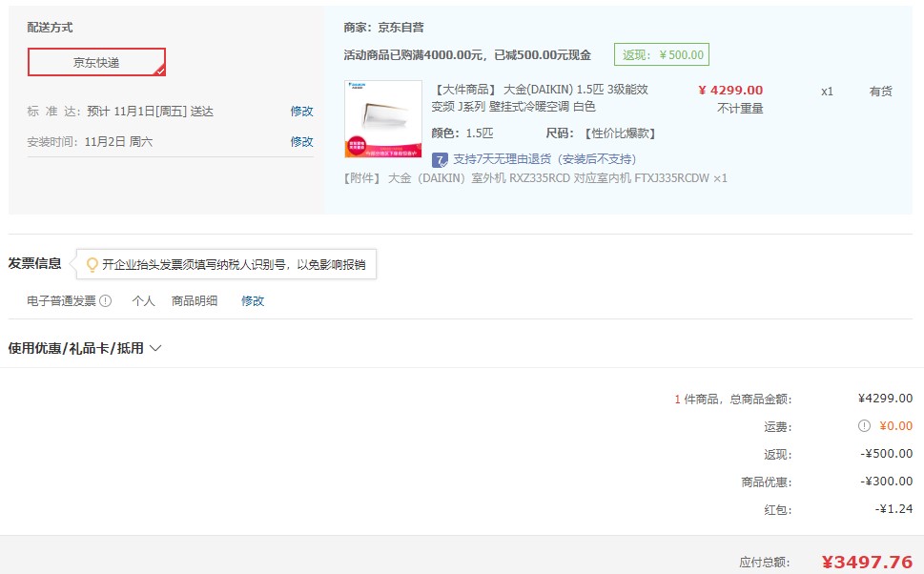Click the 红包 value -¥1.24

click(893, 508)
